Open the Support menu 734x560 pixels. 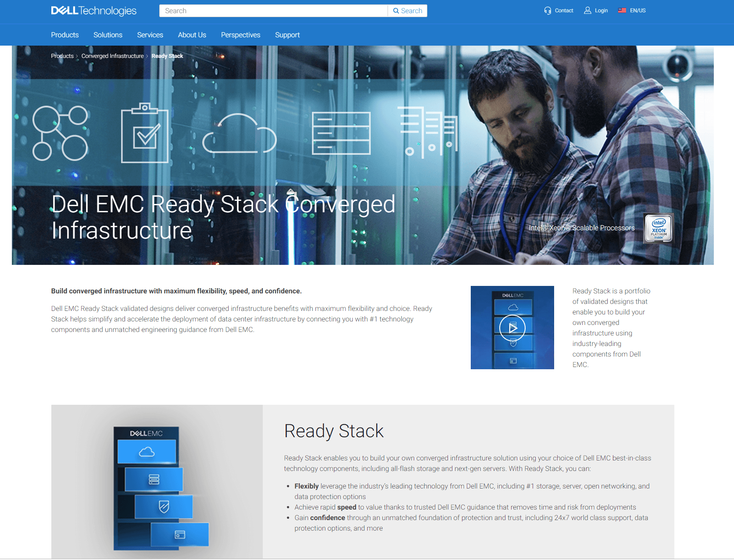click(x=287, y=35)
